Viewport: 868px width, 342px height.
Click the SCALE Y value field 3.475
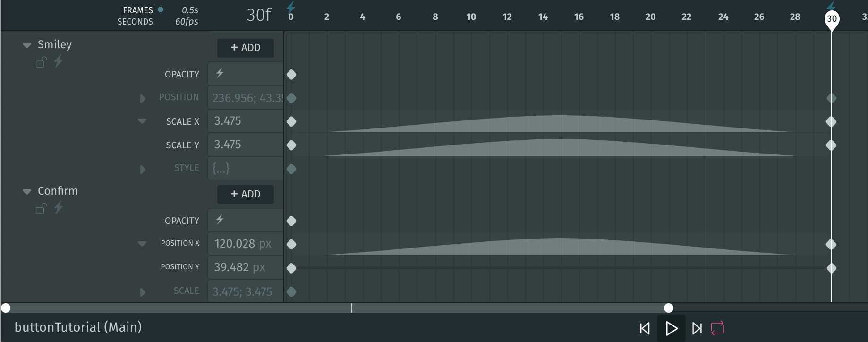click(x=246, y=145)
